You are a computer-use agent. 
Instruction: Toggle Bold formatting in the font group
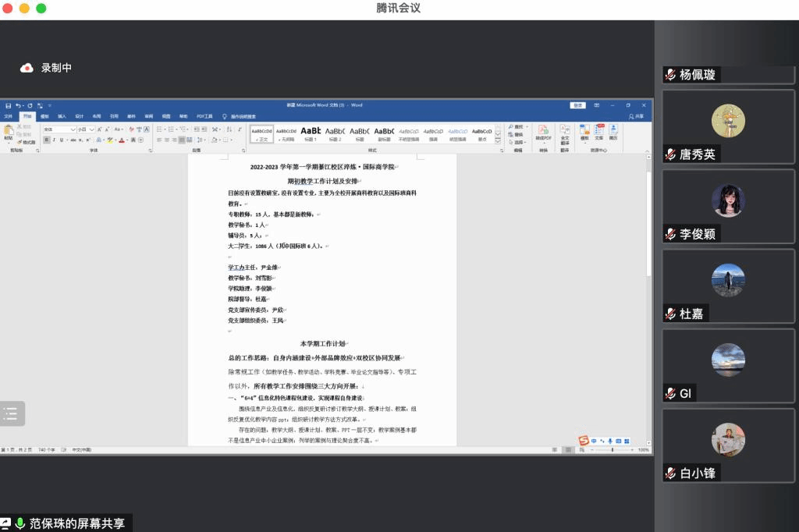46,140
